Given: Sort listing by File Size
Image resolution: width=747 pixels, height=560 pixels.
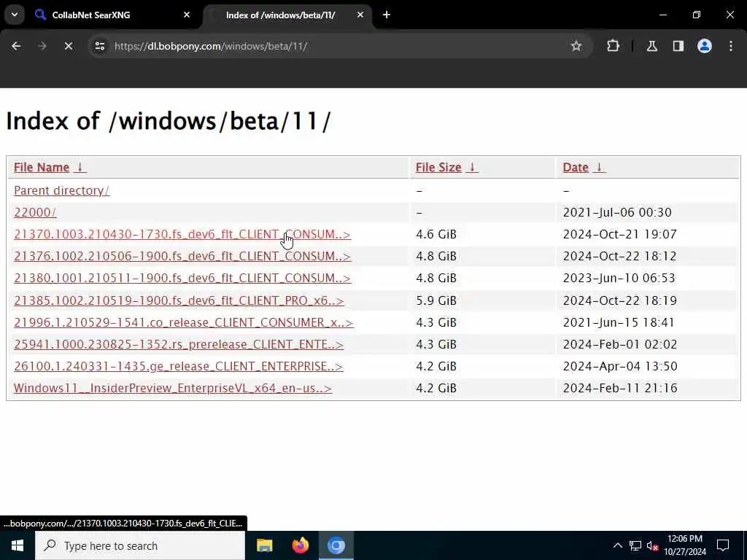Looking at the screenshot, I should pos(438,168).
